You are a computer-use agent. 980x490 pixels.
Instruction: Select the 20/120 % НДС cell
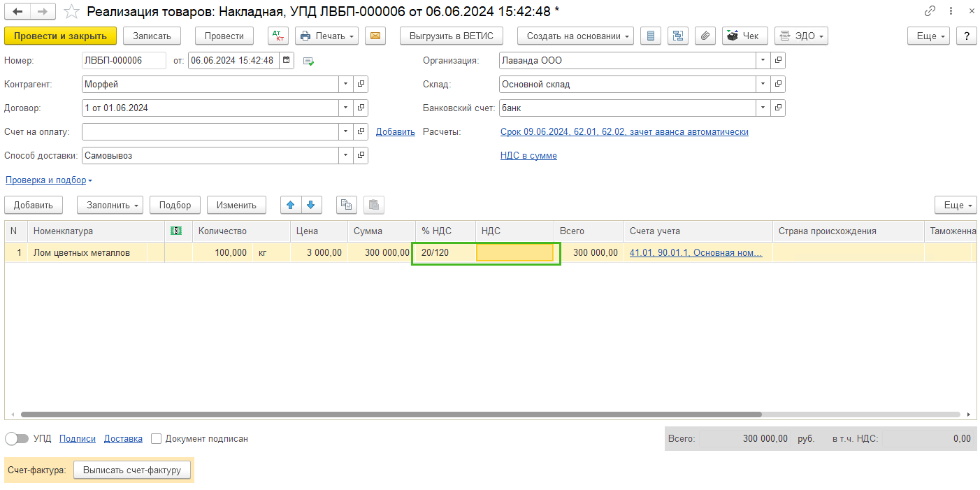click(445, 252)
